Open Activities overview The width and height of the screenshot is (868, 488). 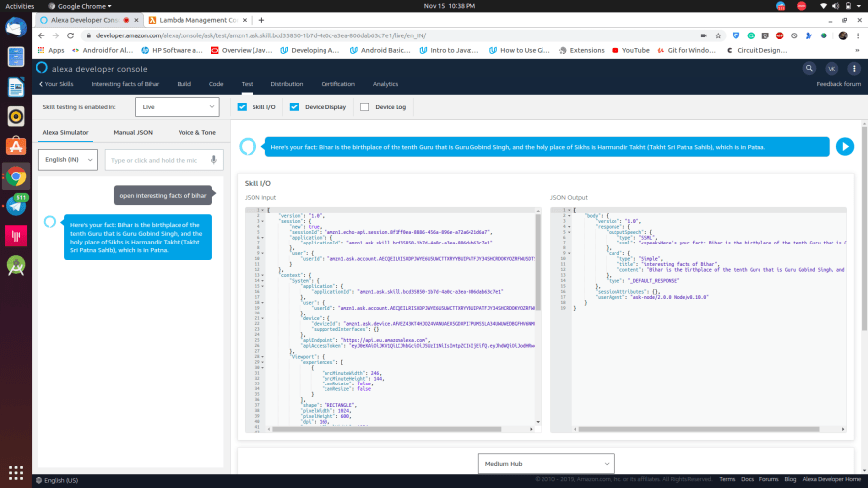(20, 6)
